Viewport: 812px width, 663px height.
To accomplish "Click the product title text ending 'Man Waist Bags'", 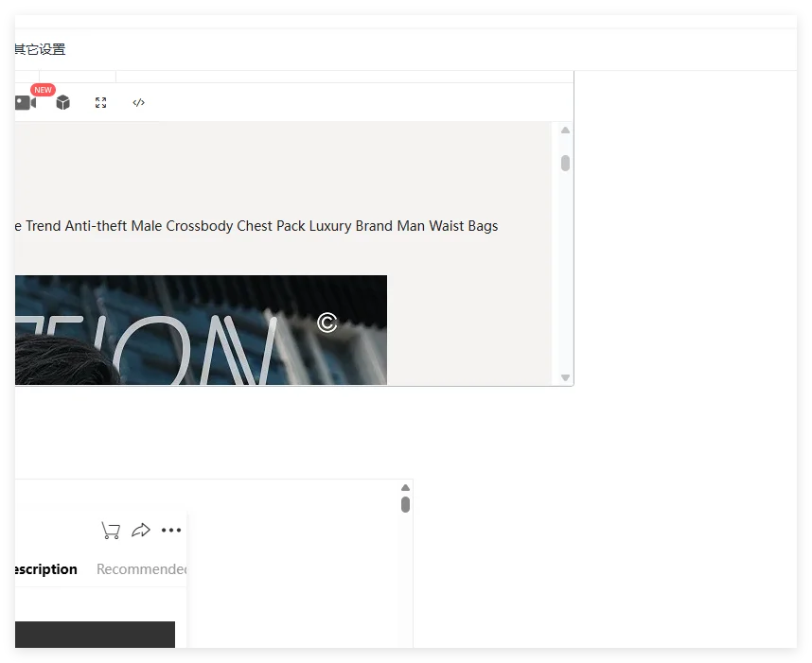I will click(x=256, y=226).
